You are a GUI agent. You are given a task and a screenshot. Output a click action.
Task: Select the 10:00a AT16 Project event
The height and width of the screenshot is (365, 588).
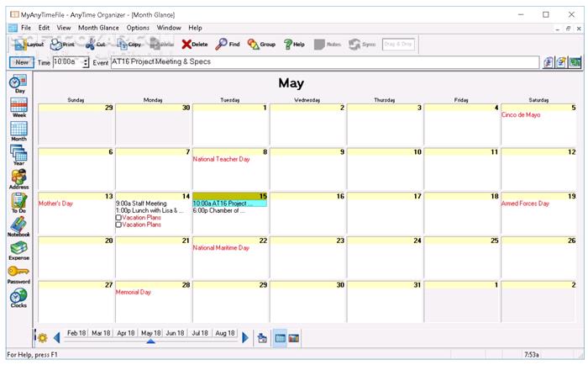229,204
